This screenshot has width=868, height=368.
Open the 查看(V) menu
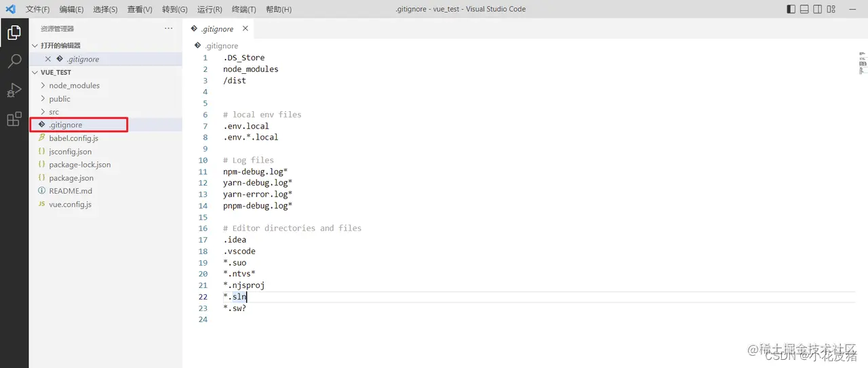(x=140, y=9)
